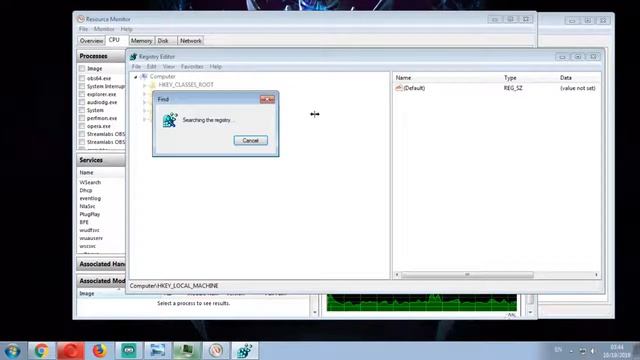Open Google Chrome from the taskbar
640x360 pixels.
pos(41,351)
